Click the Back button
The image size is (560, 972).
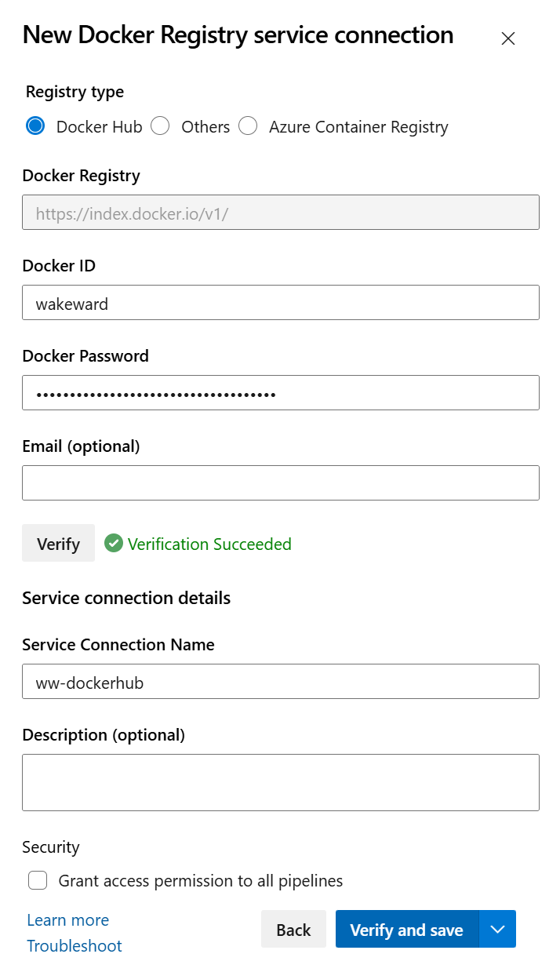(x=293, y=929)
